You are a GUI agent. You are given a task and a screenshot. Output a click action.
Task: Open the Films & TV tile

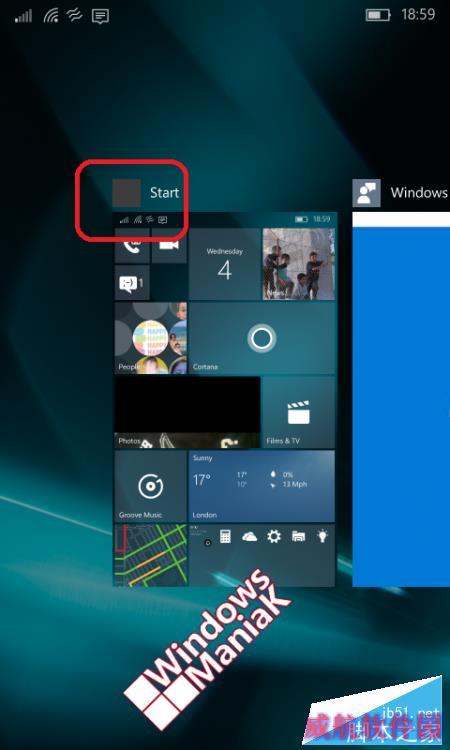coord(299,412)
